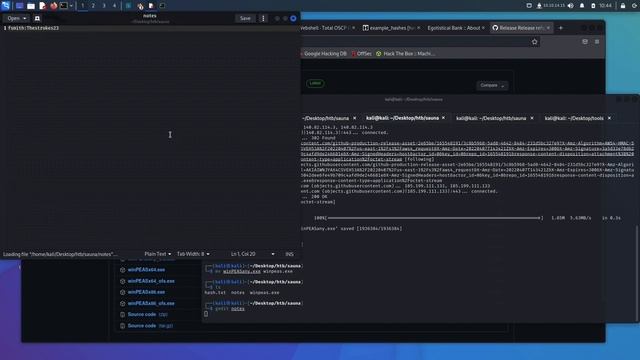Viewport: 640px width, 360px height.
Task: Close the active htb/sauna terminal tab
Action: [x=444, y=118]
